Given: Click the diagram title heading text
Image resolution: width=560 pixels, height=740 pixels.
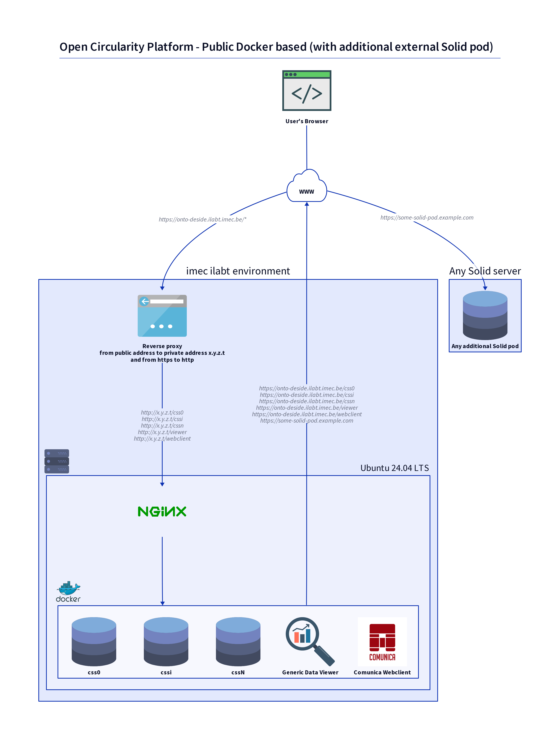Looking at the screenshot, I should click(276, 47).
